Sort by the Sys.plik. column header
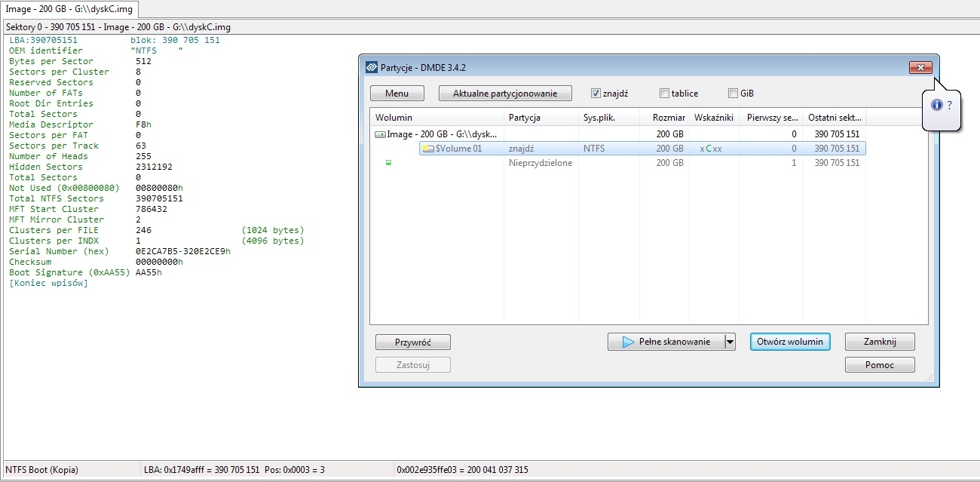 click(608, 118)
